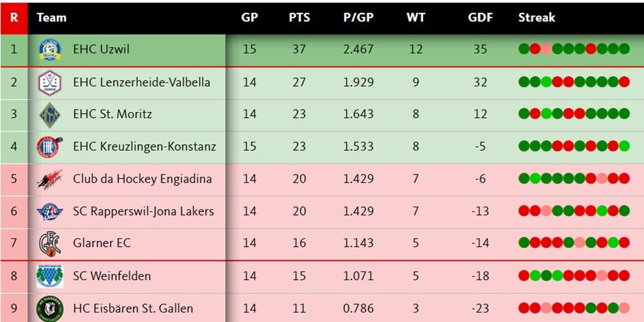Click the WT column header
This screenshot has width=644, height=322.
[416, 17]
